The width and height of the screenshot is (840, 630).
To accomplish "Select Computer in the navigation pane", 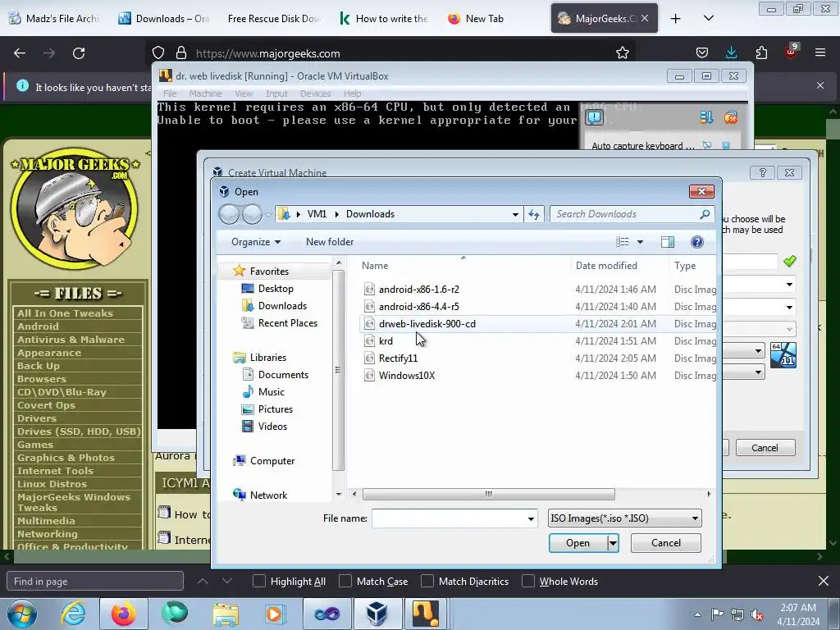I will tap(272, 461).
